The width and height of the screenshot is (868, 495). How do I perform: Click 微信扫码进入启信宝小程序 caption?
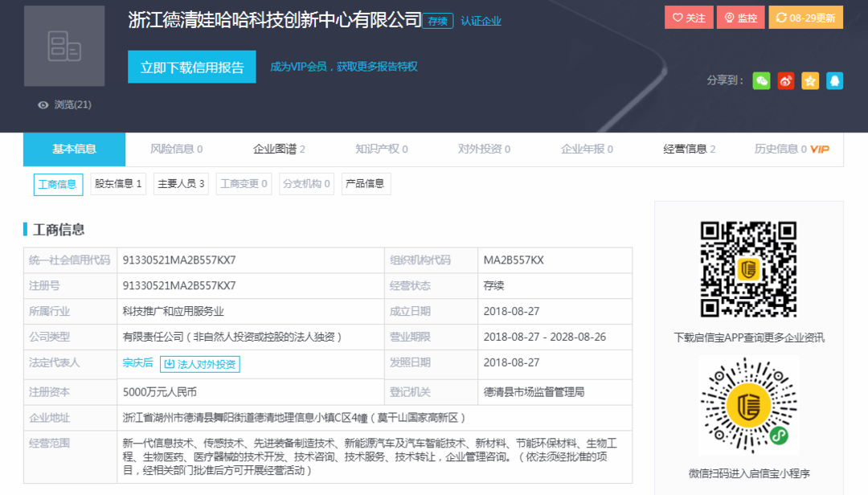tap(749, 473)
